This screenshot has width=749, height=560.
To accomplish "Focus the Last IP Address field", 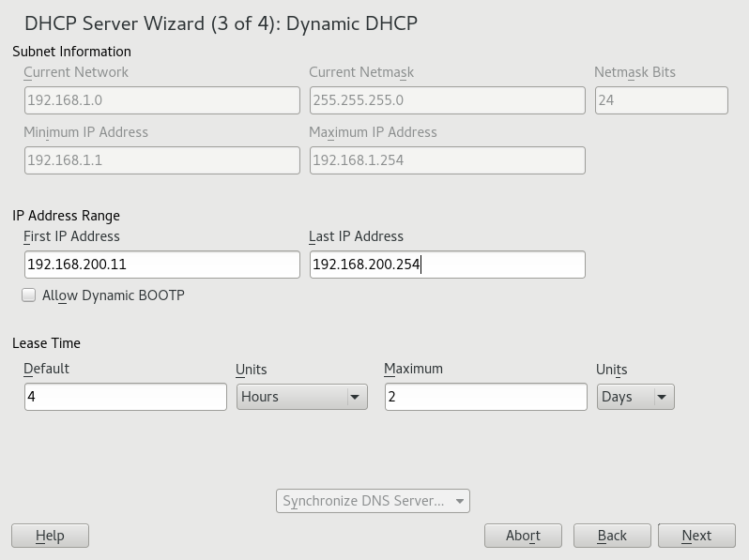I will point(447,265).
